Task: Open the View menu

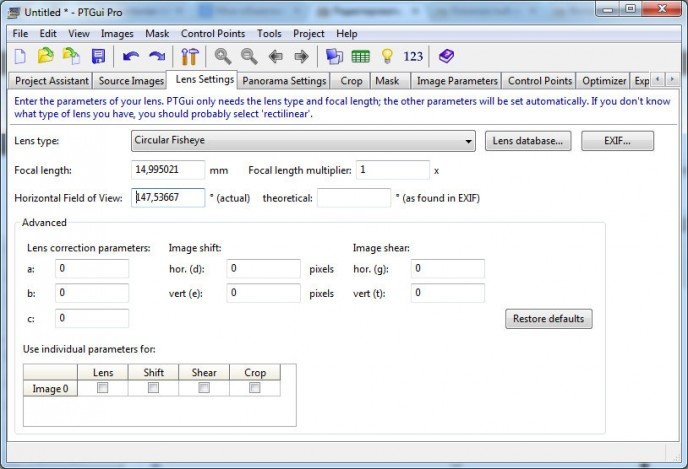Action: [79, 34]
